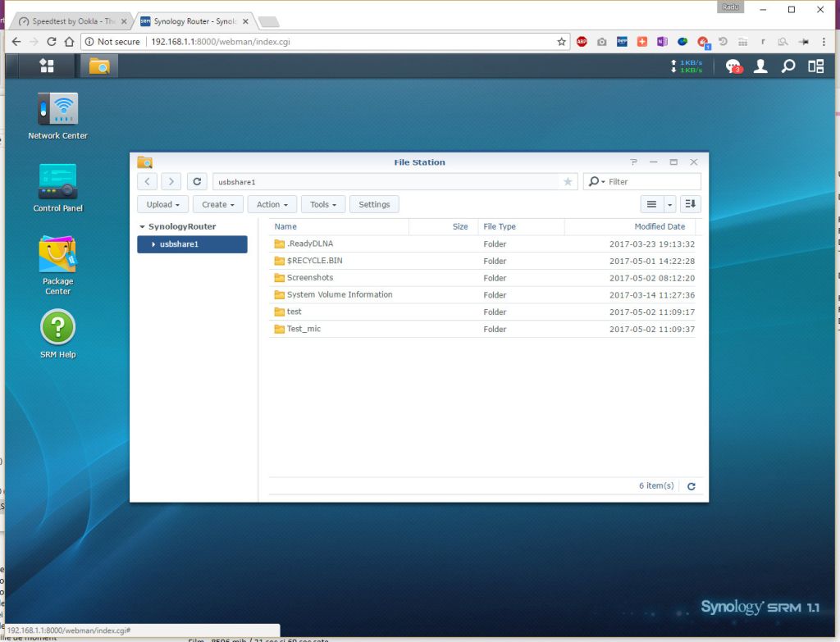Open SRM Help icon
Viewport: 840px width, 642px height.
pyautogui.click(x=57, y=327)
